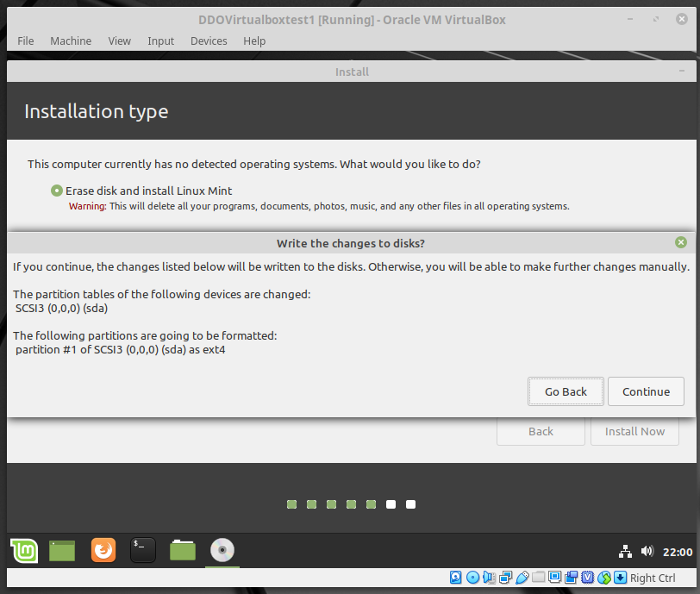Click Continue to write changes
Viewport: 700px width, 594px height.
(x=646, y=391)
